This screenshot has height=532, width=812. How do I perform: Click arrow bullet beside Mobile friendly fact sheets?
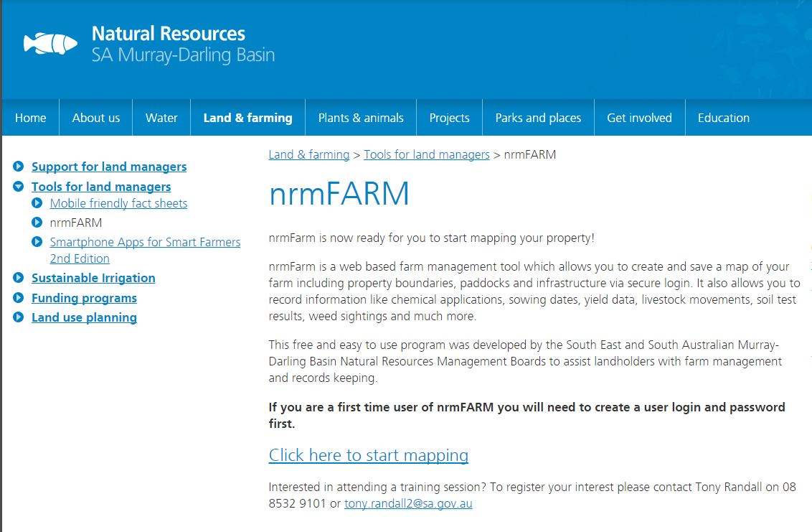[x=37, y=203]
